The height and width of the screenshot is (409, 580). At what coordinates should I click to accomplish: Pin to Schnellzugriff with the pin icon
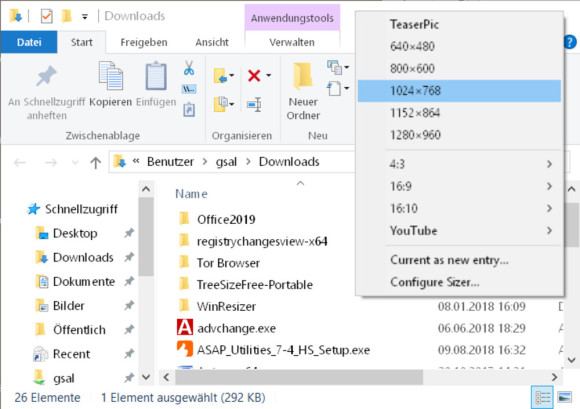tap(46, 76)
